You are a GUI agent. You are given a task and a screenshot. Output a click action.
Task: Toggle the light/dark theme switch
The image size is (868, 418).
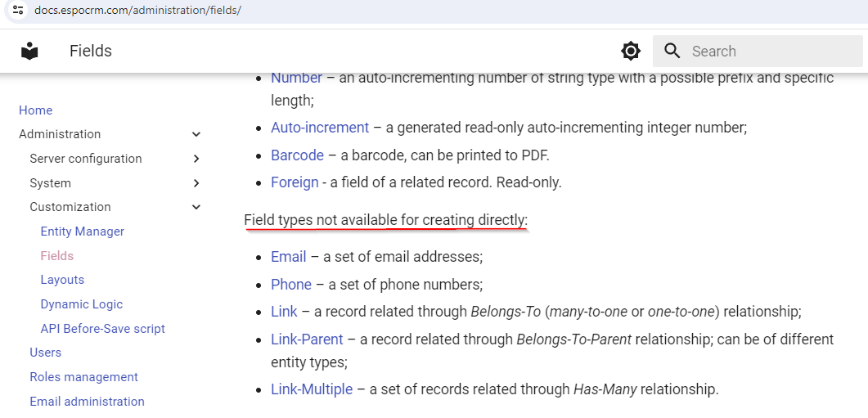coord(631,51)
